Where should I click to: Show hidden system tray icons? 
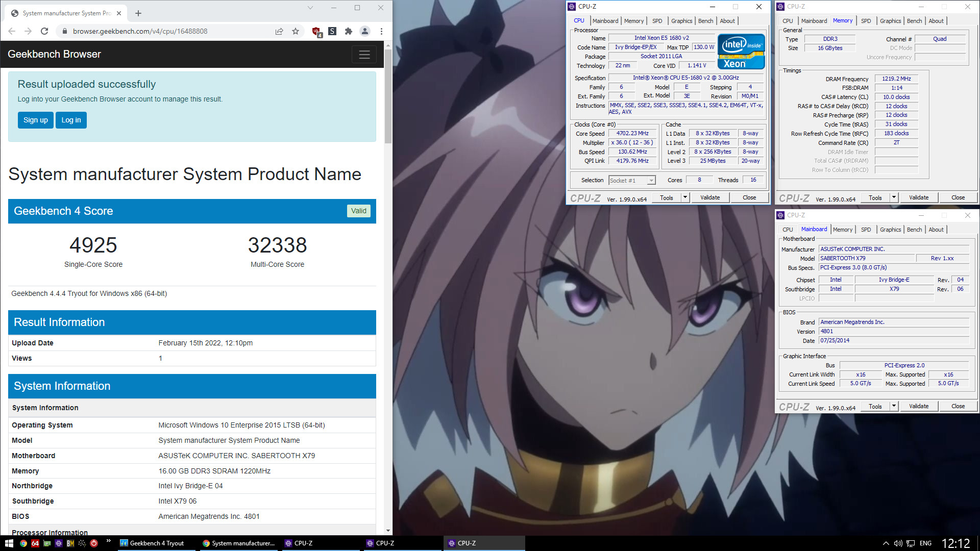(x=886, y=543)
